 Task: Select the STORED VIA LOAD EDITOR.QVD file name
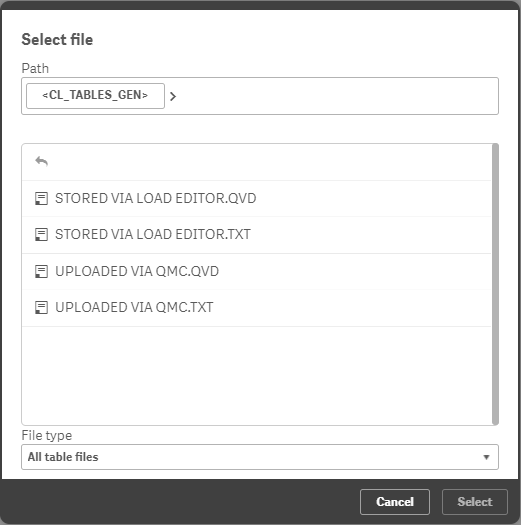(x=156, y=198)
